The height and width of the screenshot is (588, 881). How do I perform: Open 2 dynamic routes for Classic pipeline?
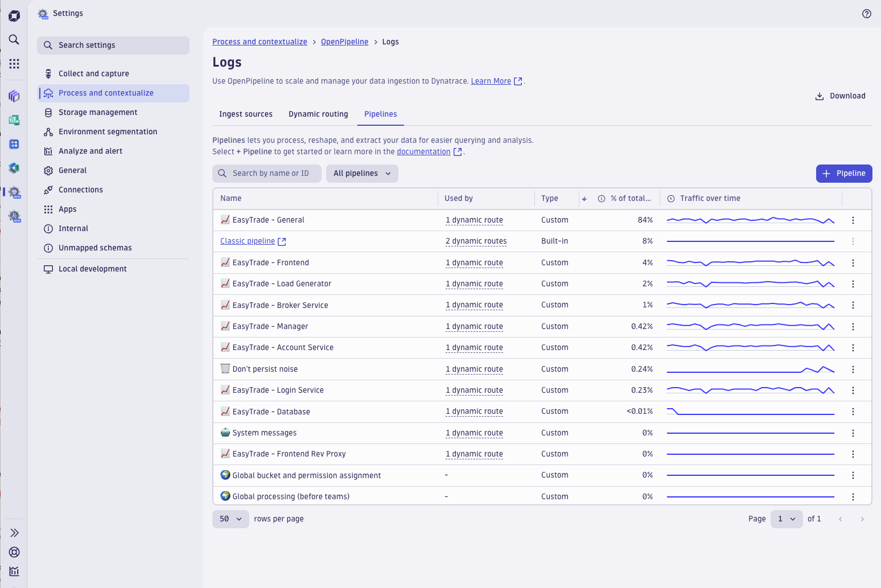tap(476, 241)
